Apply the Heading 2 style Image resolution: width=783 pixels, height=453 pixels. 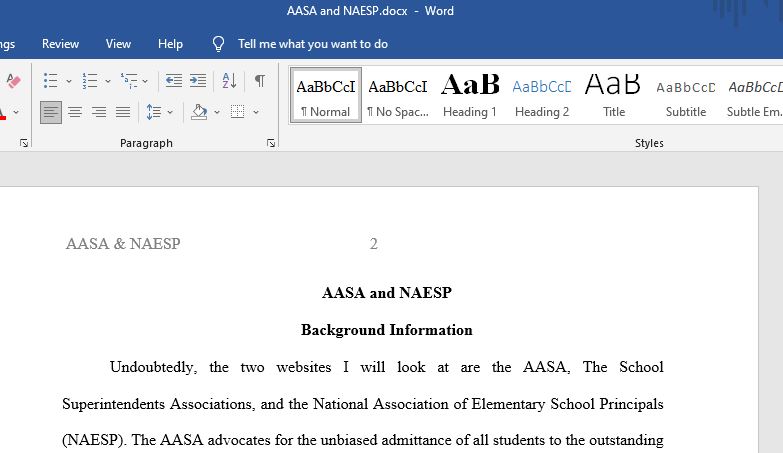542,95
